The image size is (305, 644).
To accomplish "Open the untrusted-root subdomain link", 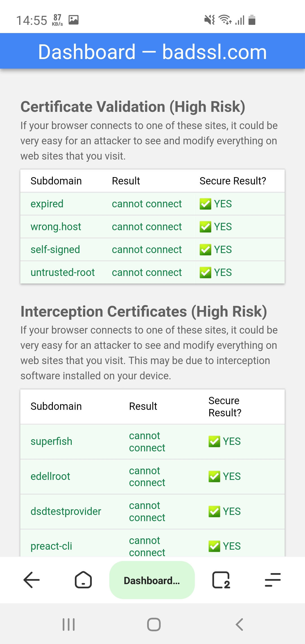I will point(62,273).
